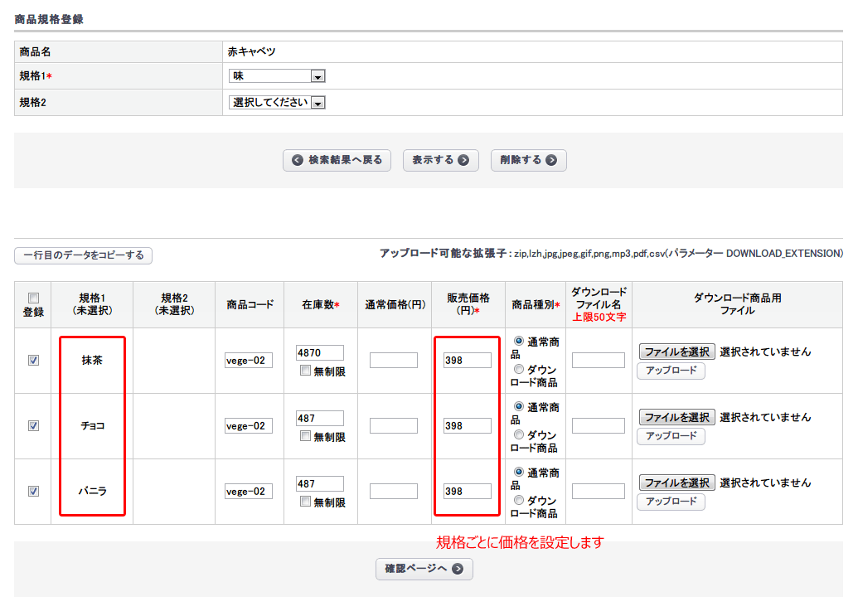
Task: Click 一行目のデータをコピーする button
Action: [84, 255]
